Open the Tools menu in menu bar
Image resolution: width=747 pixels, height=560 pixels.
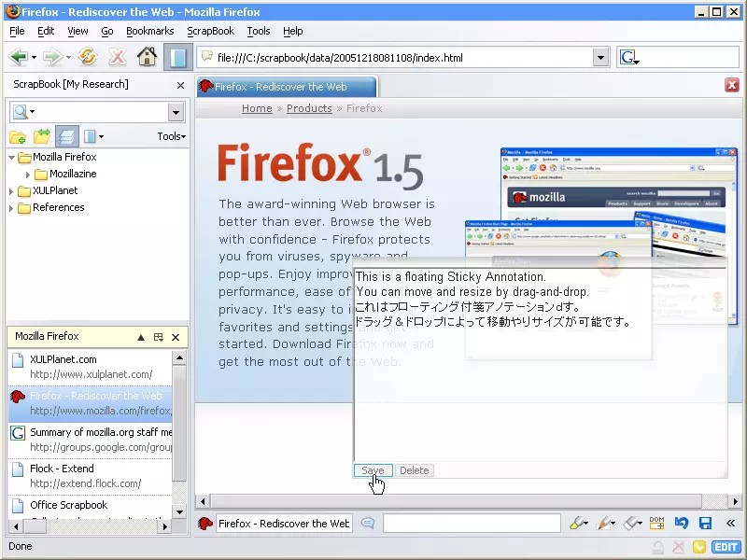[259, 31]
